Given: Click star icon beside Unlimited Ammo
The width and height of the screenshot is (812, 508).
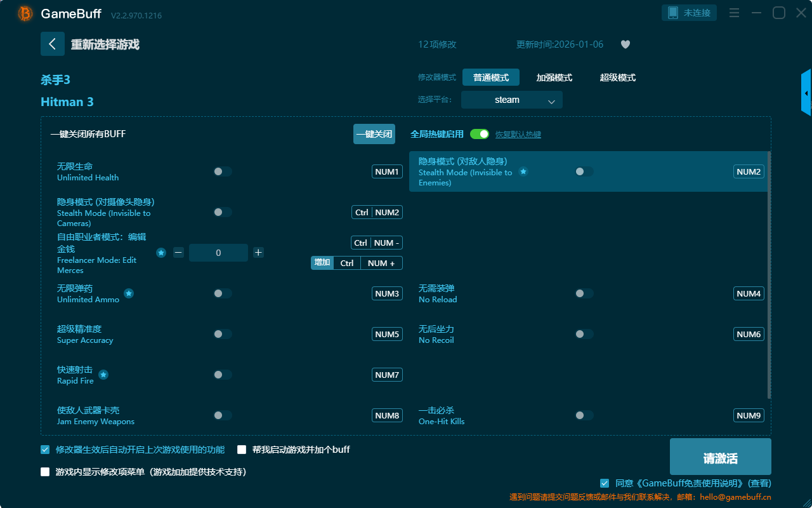Looking at the screenshot, I should (x=129, y=293).
